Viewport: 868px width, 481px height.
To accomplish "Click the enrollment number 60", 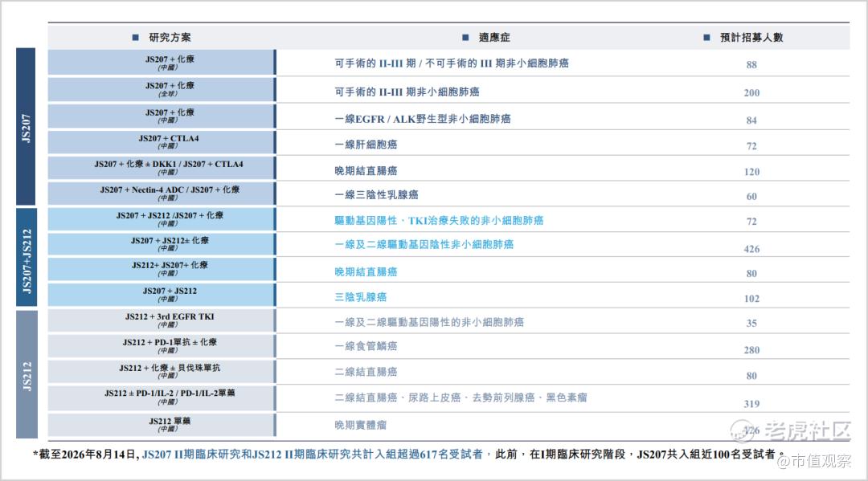I will (x=751, y=196).
